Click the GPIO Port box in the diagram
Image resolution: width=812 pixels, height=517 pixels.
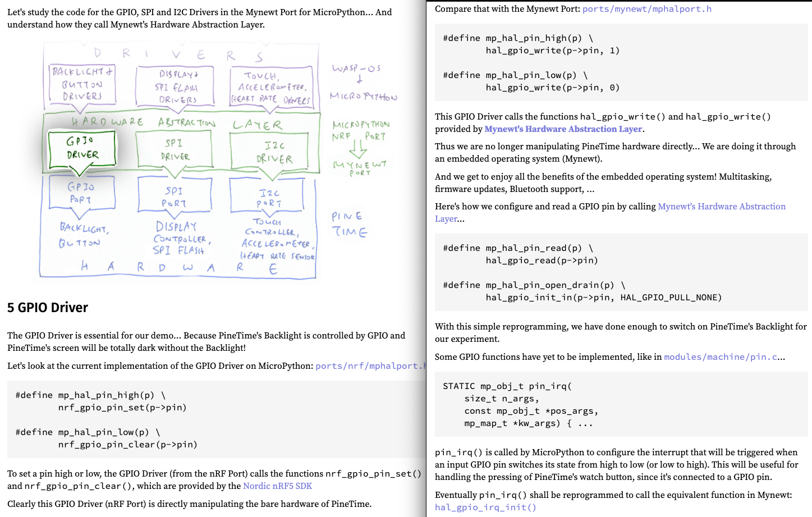pos(81,193)
